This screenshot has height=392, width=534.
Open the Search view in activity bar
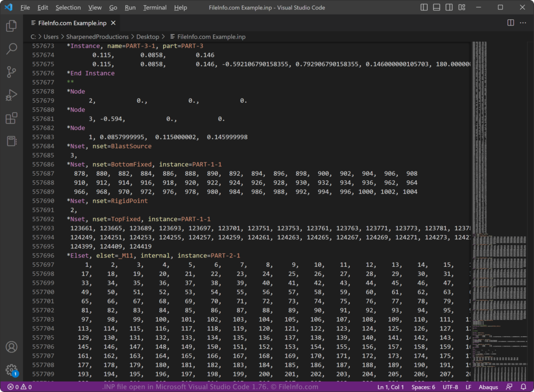pos(11,48)
